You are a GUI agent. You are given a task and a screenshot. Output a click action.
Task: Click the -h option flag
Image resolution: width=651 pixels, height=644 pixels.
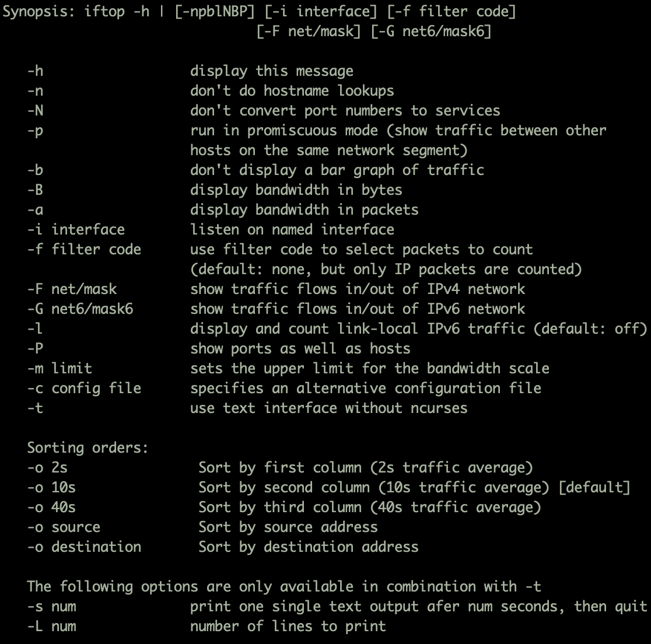tap(35, 71)
